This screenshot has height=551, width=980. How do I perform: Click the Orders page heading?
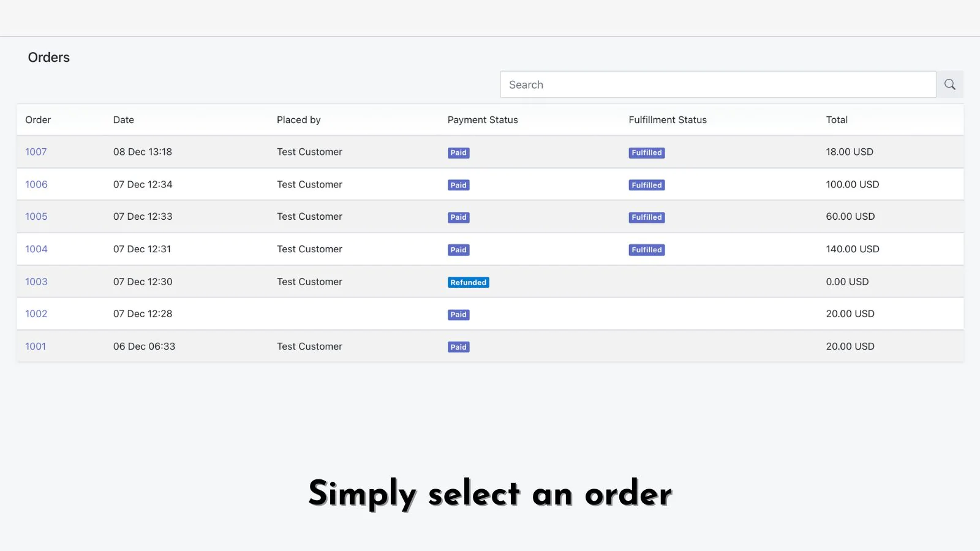[x=49, y=58]
